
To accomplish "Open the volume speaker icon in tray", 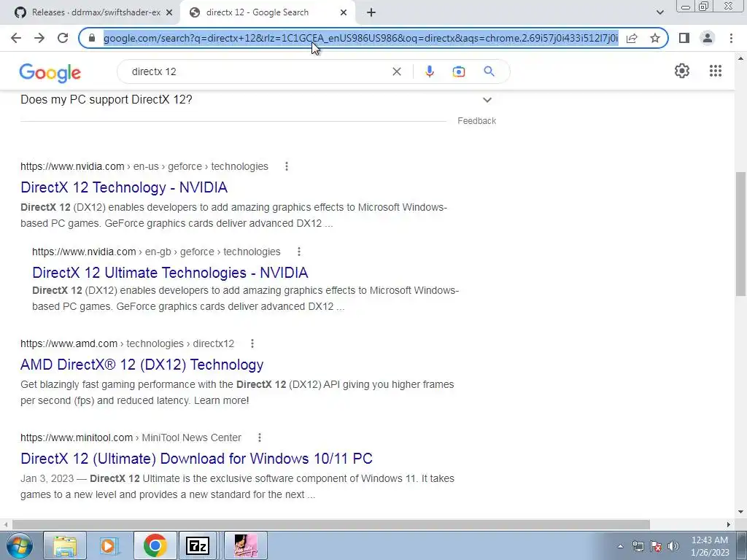I will point(673,546).
